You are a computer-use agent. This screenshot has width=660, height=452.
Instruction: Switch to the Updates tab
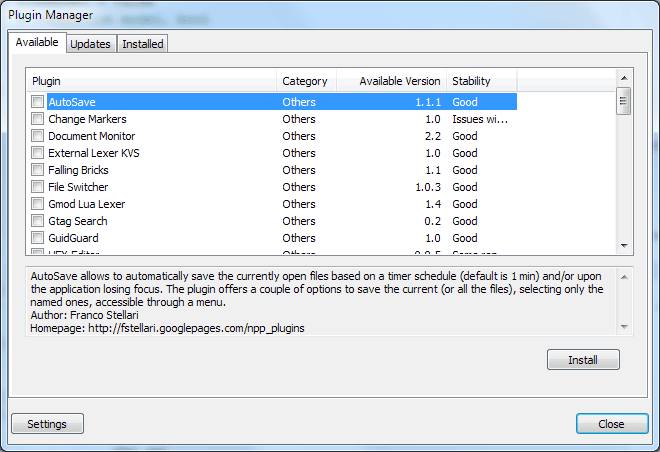pyautogui.click(x=90, y=44)
